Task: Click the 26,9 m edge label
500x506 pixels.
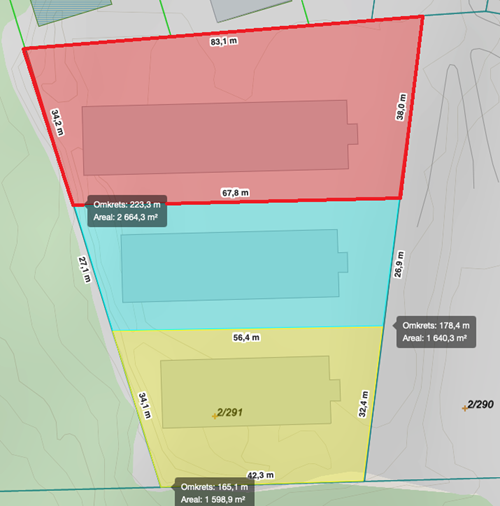Action: click(398, 264)
